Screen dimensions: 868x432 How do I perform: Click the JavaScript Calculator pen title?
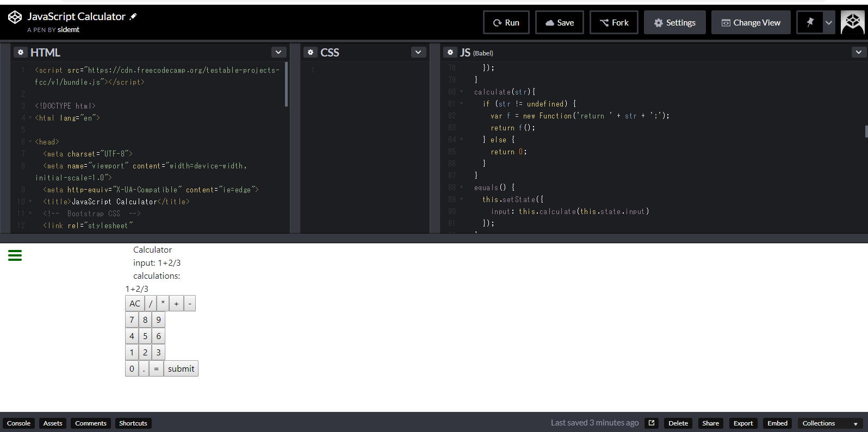(x=77, y=17)
